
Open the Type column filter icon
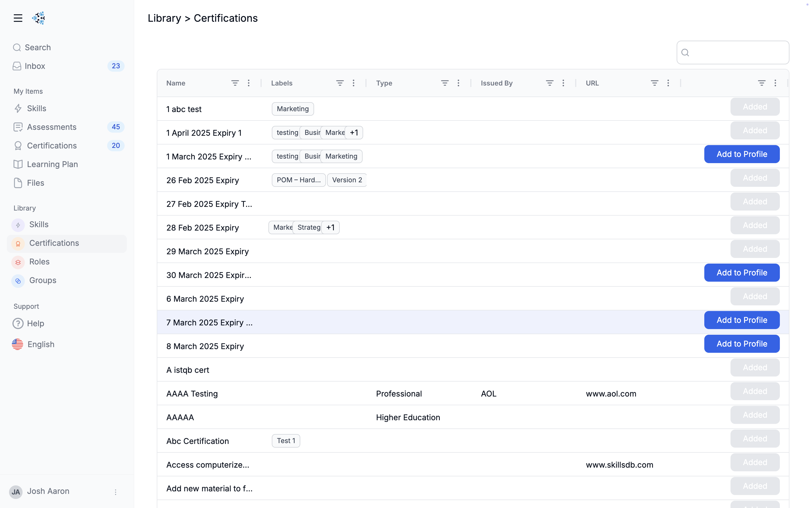point(445,83)
